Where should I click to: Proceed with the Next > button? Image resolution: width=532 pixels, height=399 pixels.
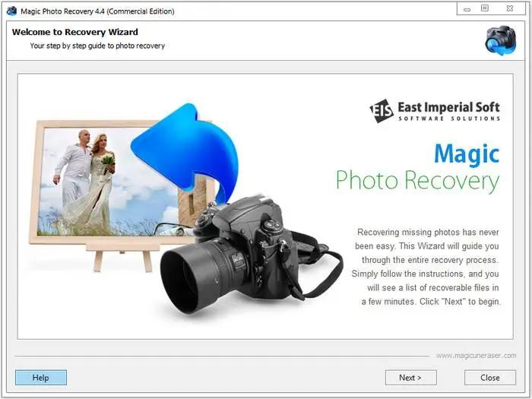click(410, 378)
